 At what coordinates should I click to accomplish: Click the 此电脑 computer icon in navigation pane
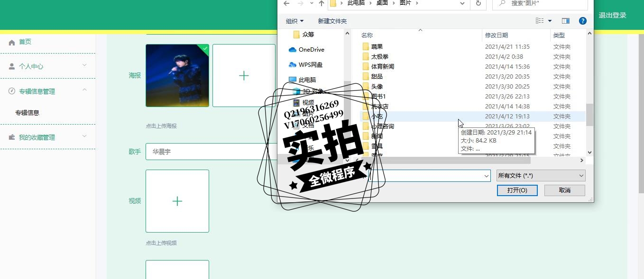pos(293,80)
